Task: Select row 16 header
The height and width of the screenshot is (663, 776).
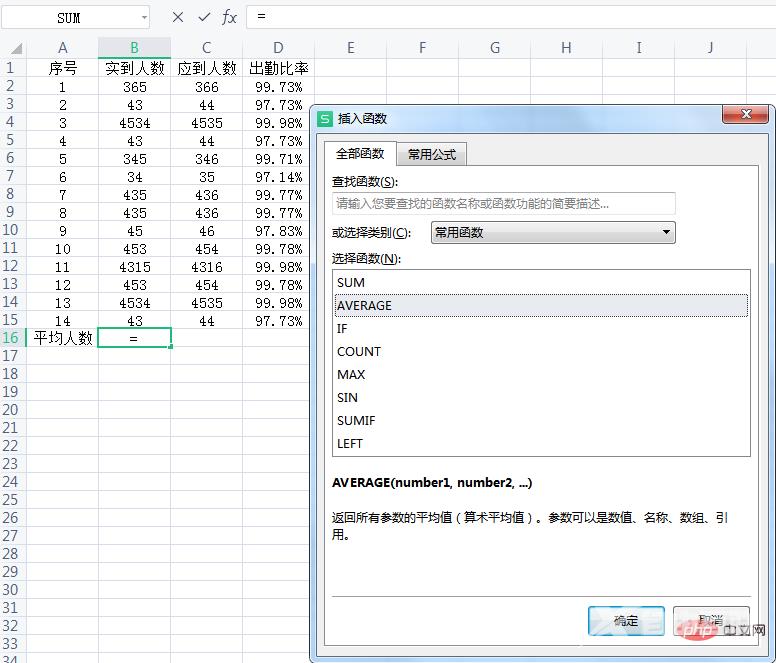Action: [11, 338]
